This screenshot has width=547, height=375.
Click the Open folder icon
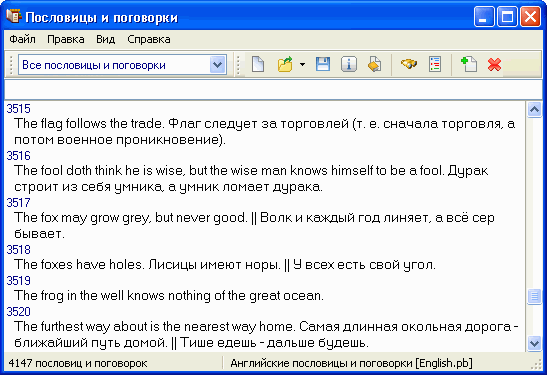click(x=285, y=65)
